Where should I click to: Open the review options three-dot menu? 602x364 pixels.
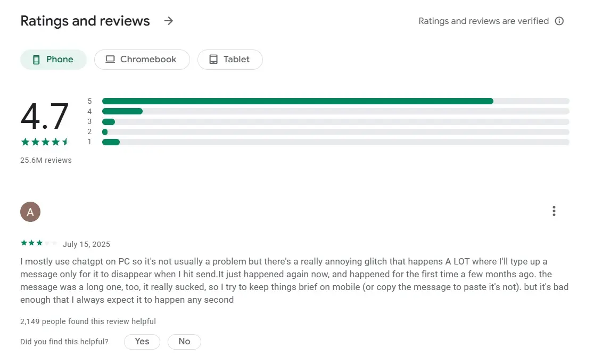[554, 211]
